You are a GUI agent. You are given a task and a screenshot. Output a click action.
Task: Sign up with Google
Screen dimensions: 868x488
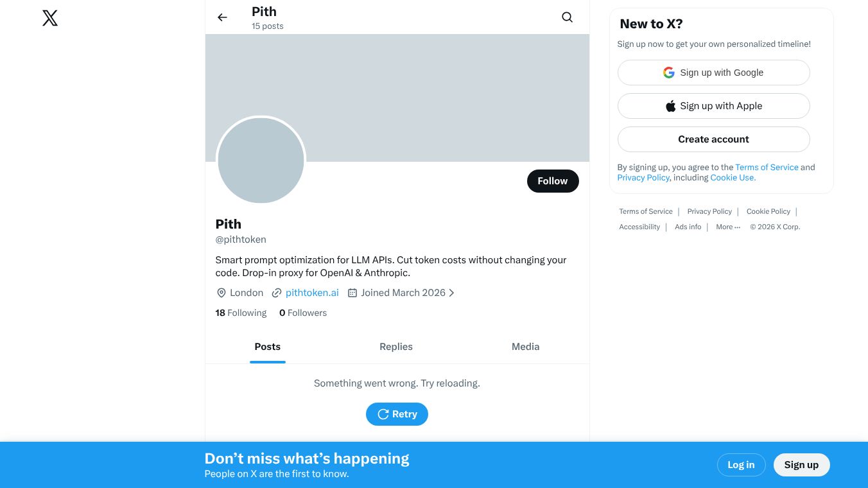713,73
